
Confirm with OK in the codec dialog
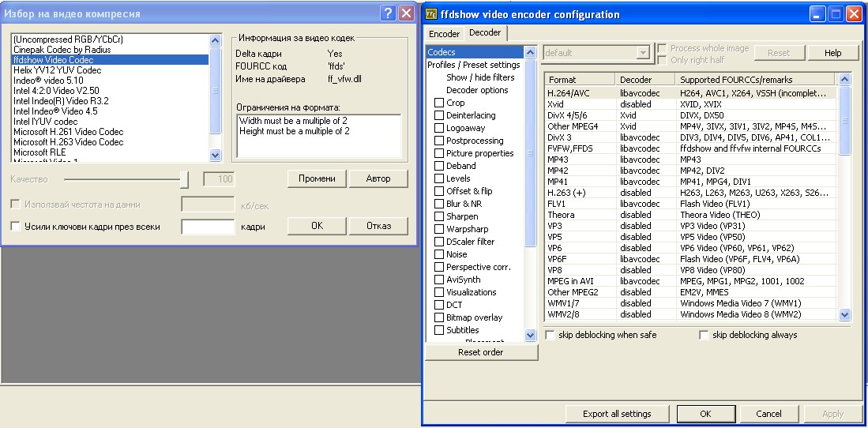point(317,226)
